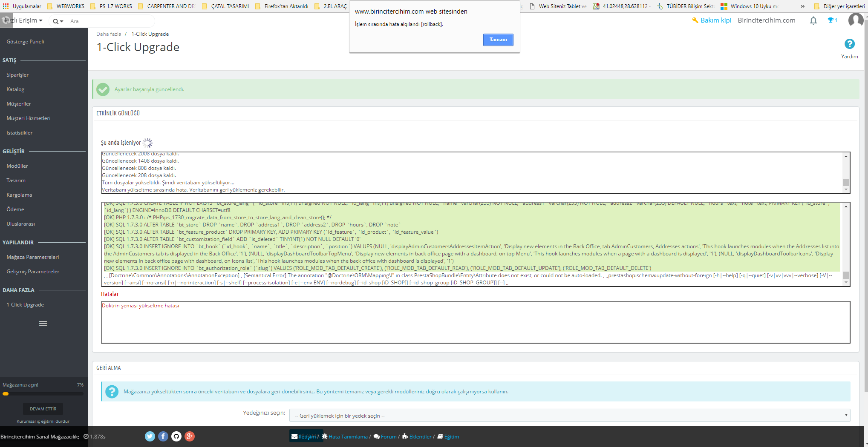This screenshot has width=868, height=447.
Task: Expand the Hızlı Erişim quick access dropdown
Action: pos(23,20)
